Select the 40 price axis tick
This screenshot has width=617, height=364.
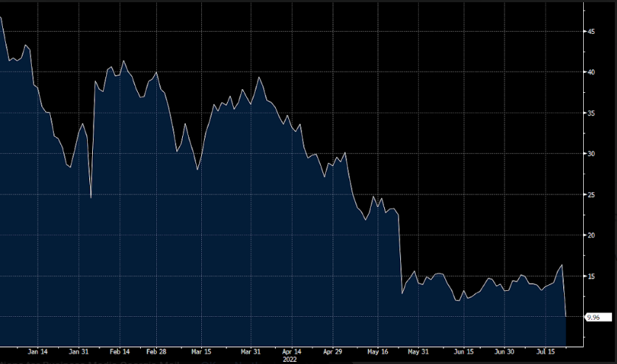pyautogui.click(x=590, y=72)
